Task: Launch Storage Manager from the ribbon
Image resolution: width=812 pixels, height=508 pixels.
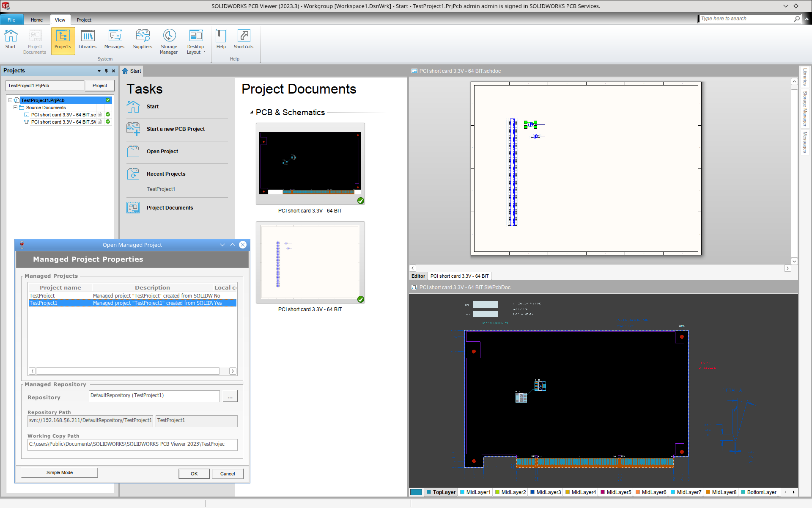Action: click(169, 41)
